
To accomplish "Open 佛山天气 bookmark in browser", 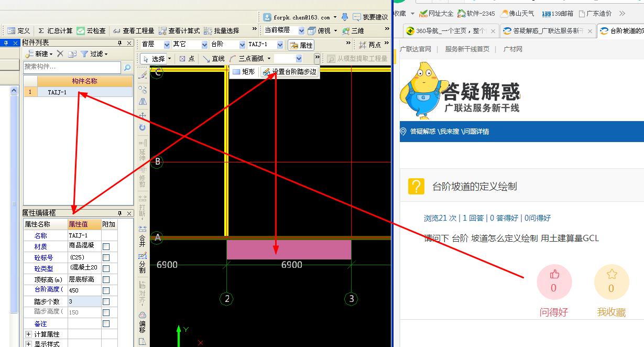I will [518, 14].
